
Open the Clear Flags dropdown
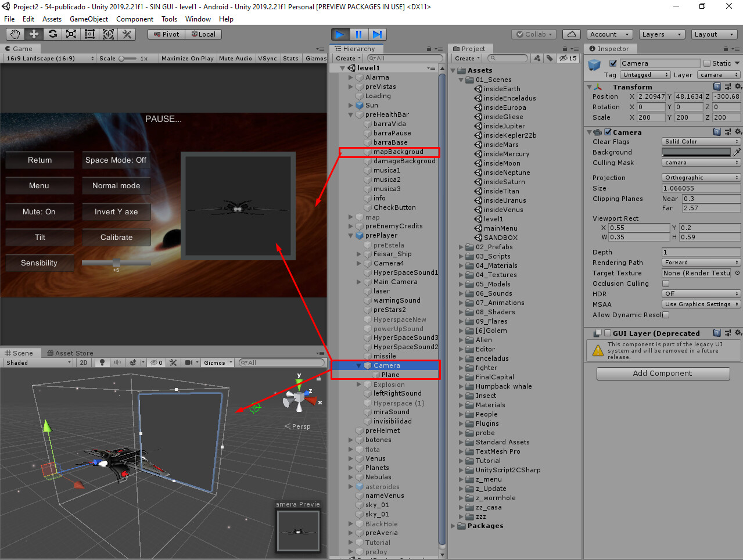click(x=701, y=141)
